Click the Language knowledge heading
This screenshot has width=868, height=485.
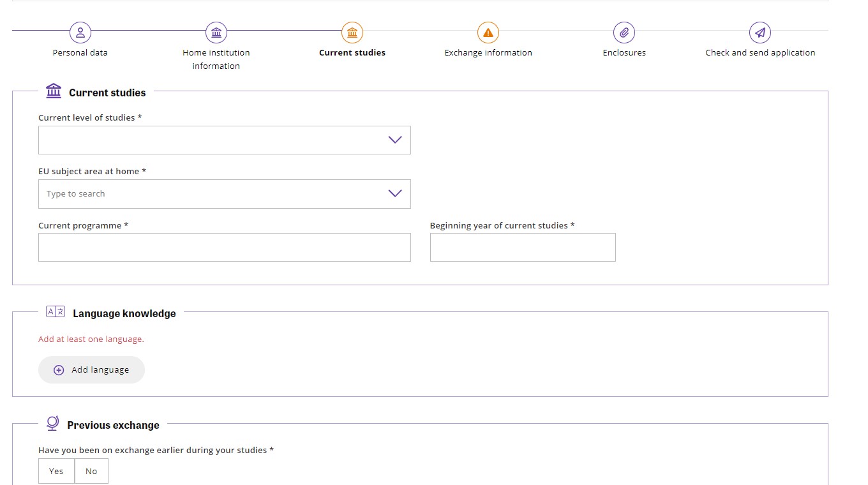(124, 313)
